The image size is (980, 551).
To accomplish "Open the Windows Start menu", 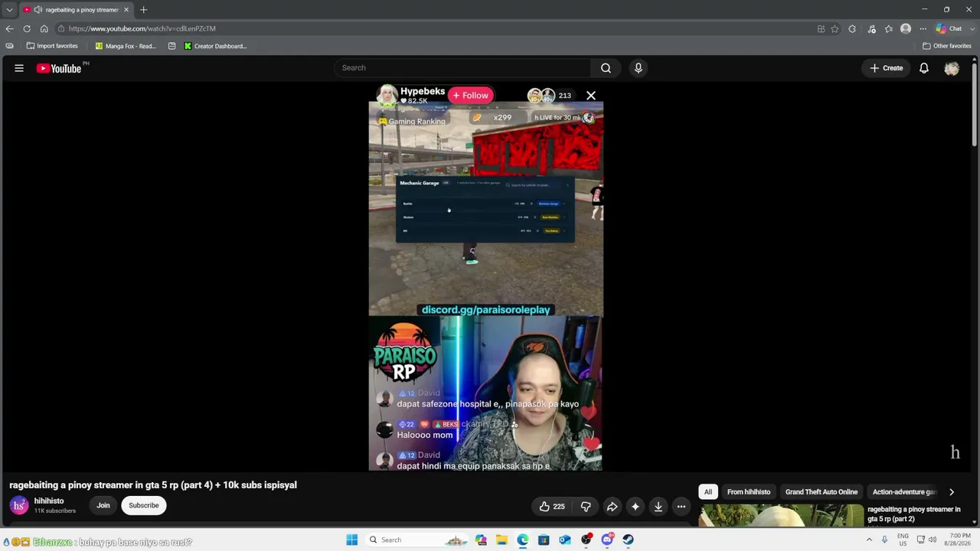I will tap(352, 540).
